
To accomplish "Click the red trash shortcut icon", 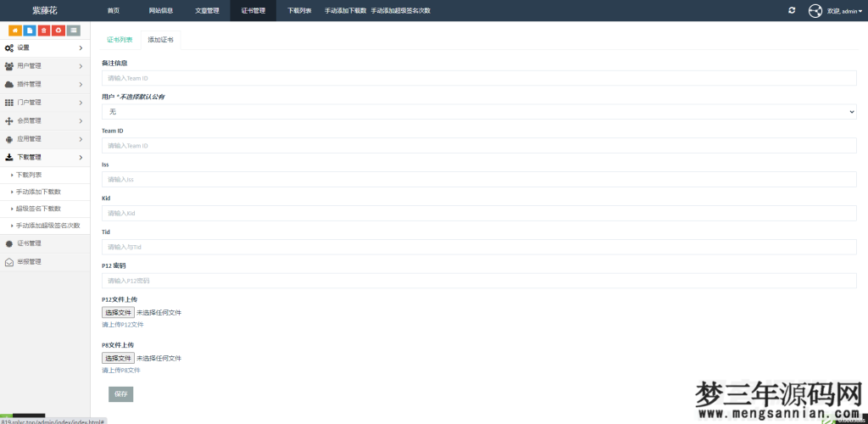I will pos(43,31).
